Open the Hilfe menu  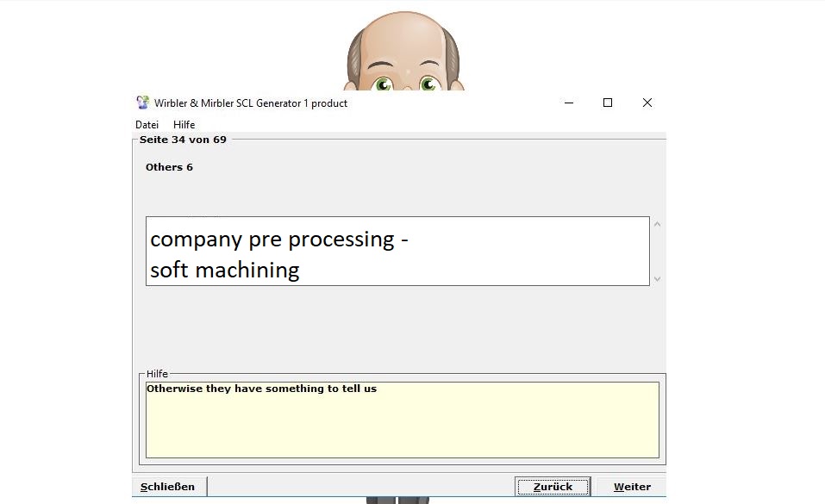click(x=184, y=125)
